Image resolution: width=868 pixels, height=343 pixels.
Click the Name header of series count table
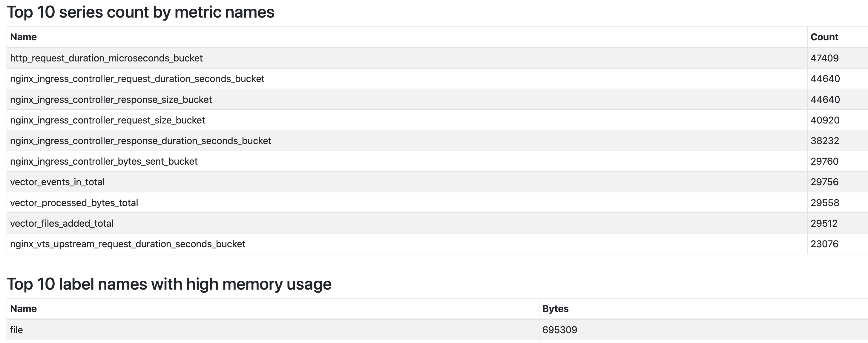pos(23,37)
